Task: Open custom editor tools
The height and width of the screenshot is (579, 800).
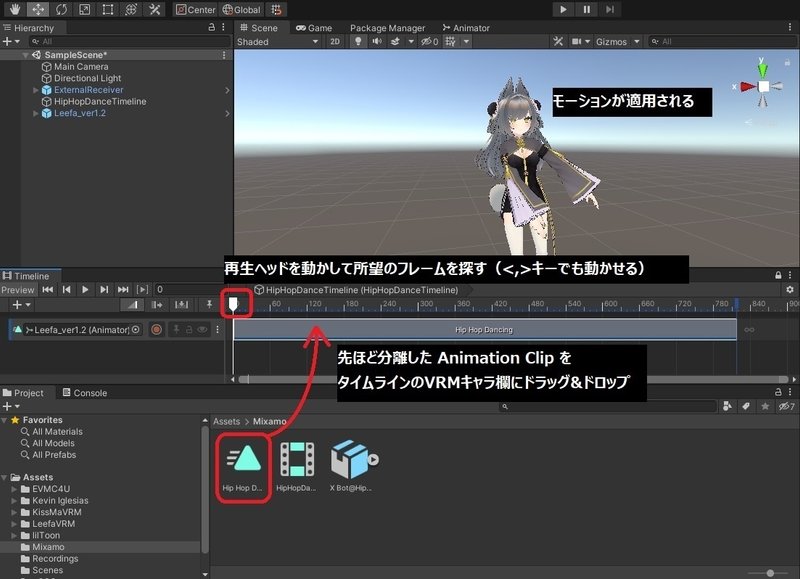Action: 154,9
